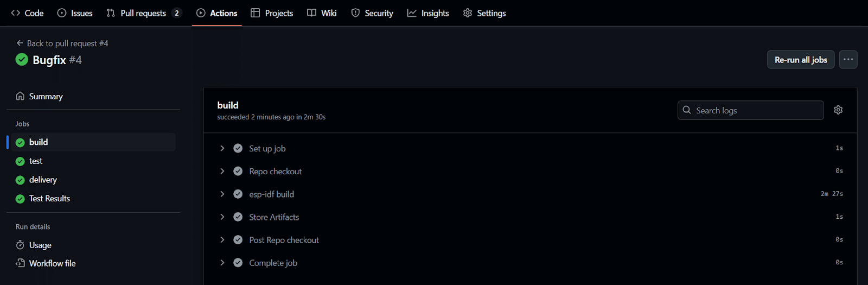Expand the Store Artifacts step

[x=222, y=217]
